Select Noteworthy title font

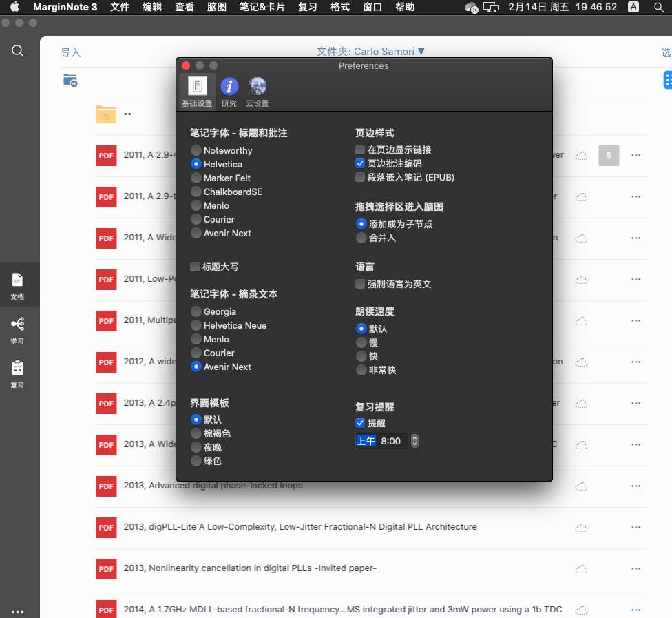pyautogui.click(x=196, y=150)
